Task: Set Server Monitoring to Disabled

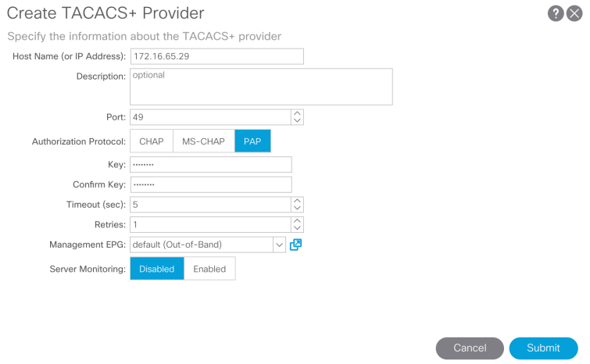Action: (x=156, y=269)
